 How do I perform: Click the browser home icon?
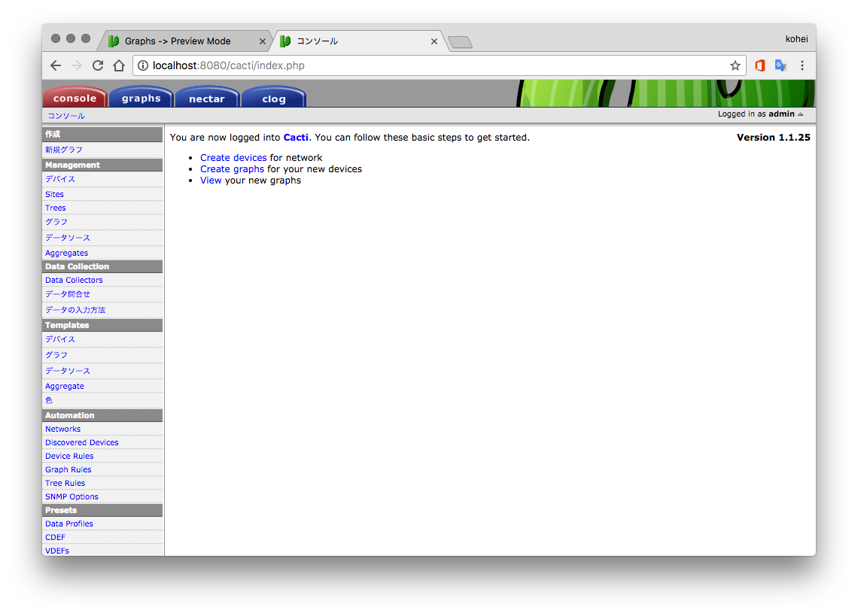click(119, 65)
